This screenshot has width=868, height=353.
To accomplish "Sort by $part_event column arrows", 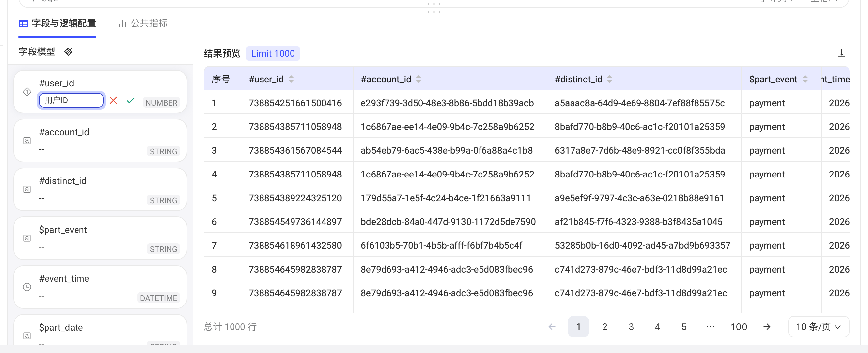I will click(805, 79).
